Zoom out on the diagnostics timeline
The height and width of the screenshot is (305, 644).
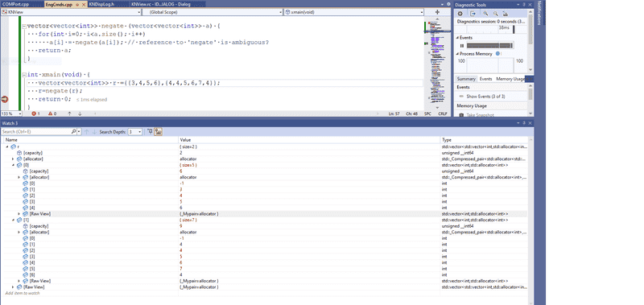pos(496,14)
